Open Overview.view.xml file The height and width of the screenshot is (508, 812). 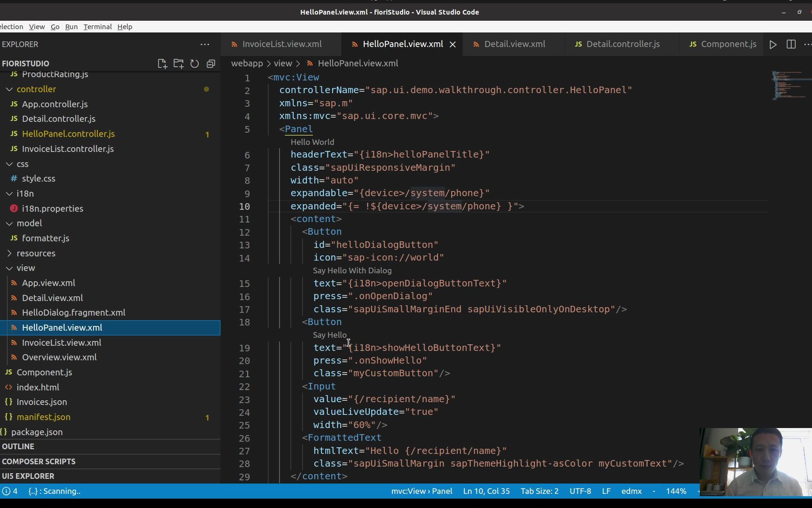59,357
